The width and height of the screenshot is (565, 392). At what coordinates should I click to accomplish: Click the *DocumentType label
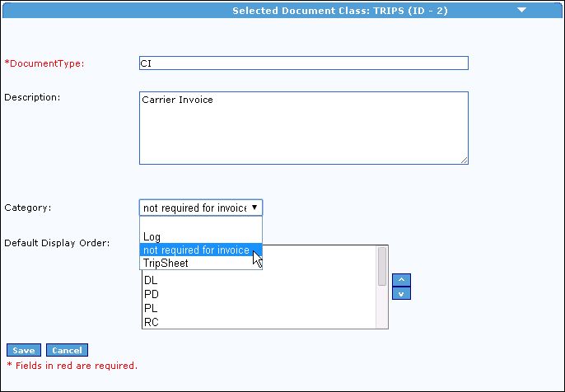pyautogui.click(x=44, y=63)
